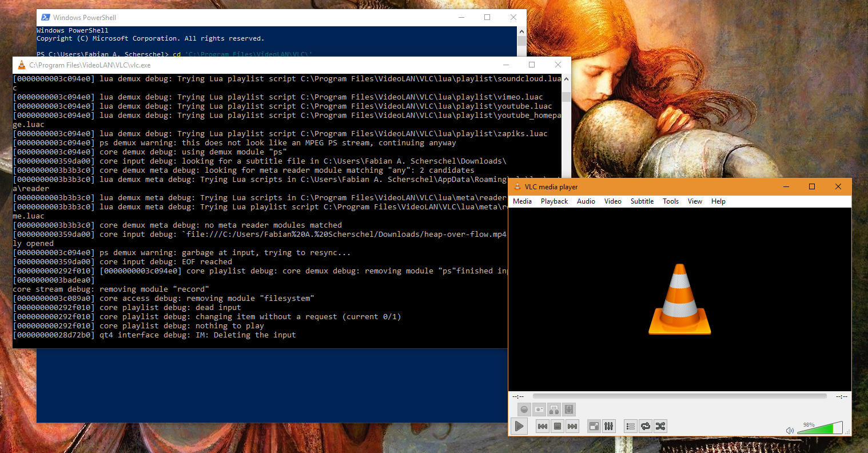This screenshot has height=453, width=868.
Task: Click the 'does not look like an MPEG PS stream' warning
Action: (234, 143)
